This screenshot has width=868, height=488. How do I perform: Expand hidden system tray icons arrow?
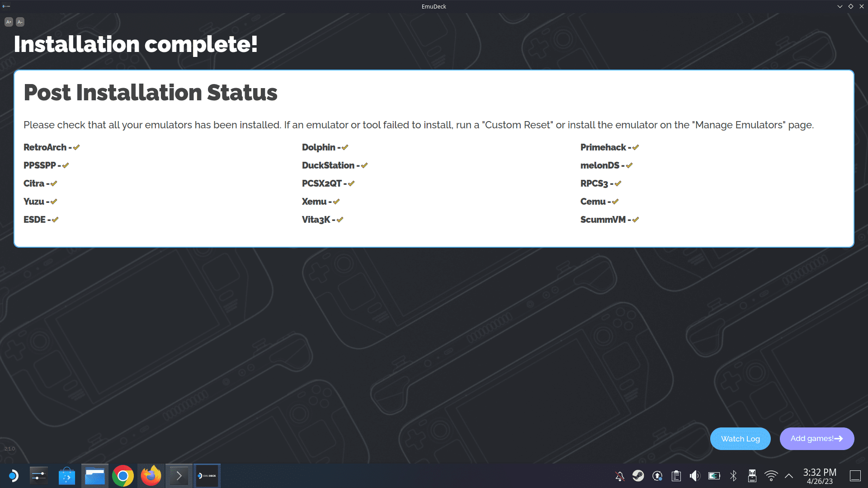(x=789, y=476)
